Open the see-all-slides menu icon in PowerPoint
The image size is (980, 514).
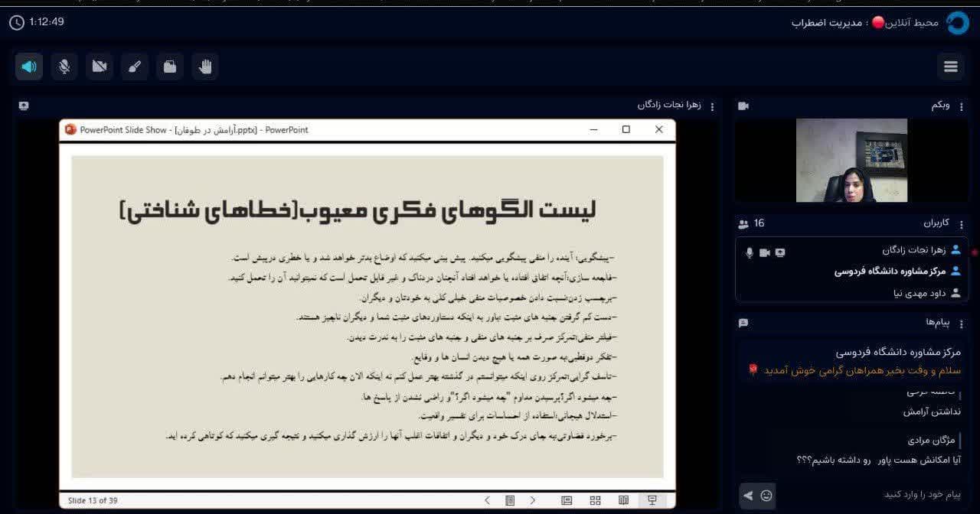(510, 500)
